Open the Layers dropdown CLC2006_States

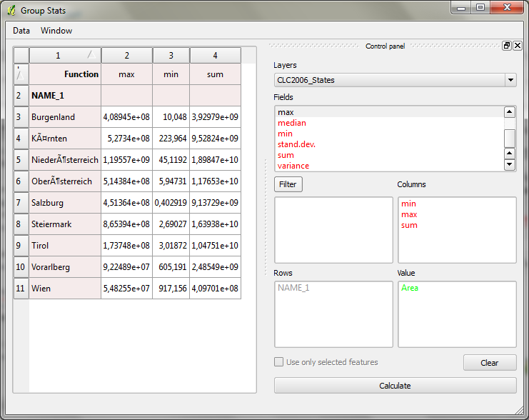(395, 80)
